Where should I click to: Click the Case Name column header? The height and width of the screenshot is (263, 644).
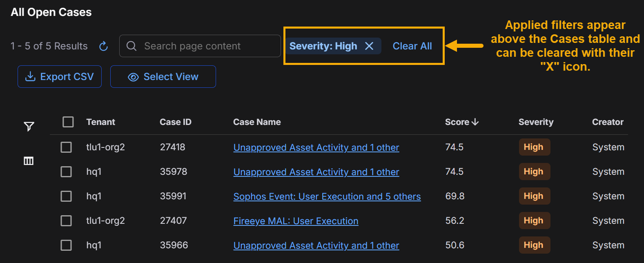pyautogui.click(x=257, y=122)
